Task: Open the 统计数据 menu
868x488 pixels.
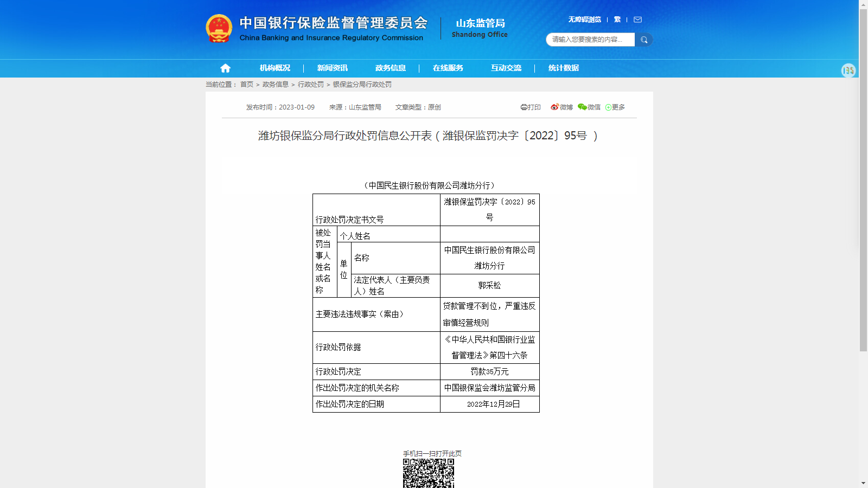Action: 564,68
